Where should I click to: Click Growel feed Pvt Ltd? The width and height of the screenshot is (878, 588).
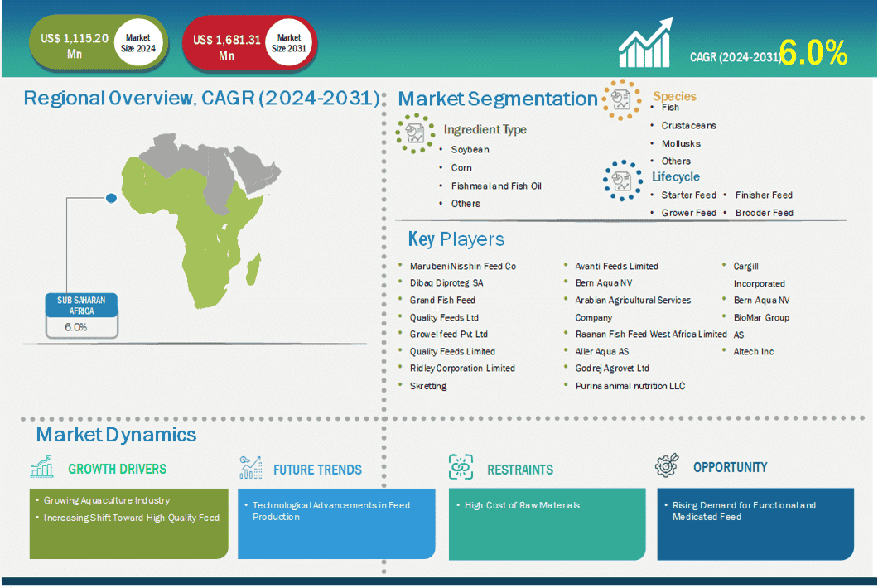coord(448,335)
